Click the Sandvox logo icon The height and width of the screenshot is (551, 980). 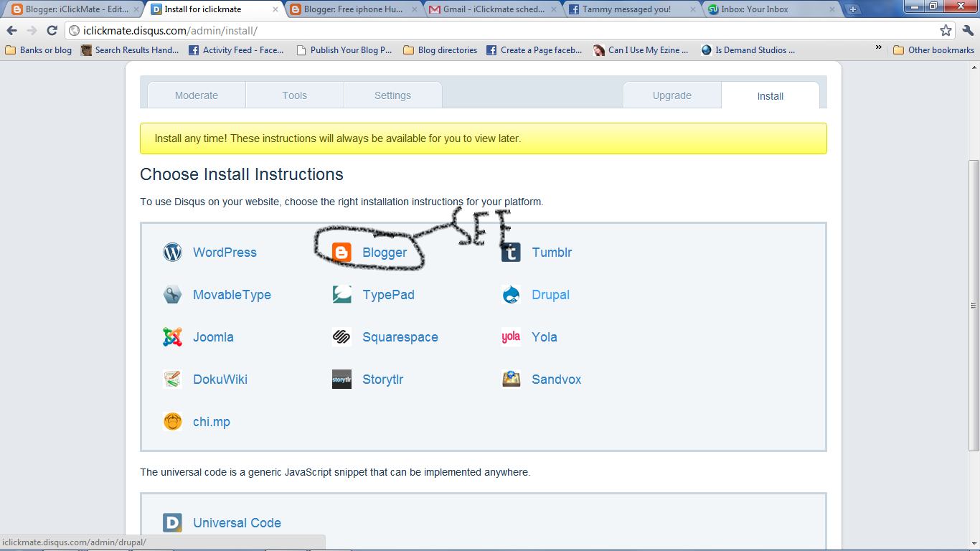click(511, 380)
